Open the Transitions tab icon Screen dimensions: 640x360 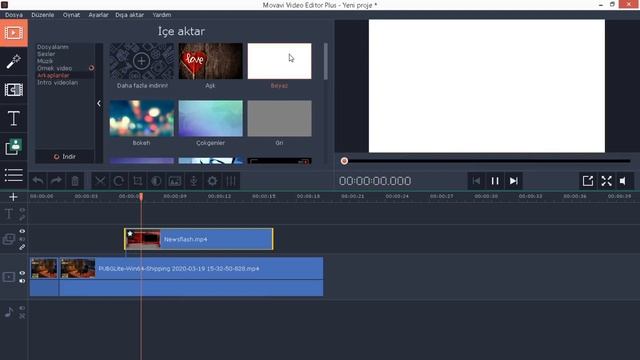13,90
